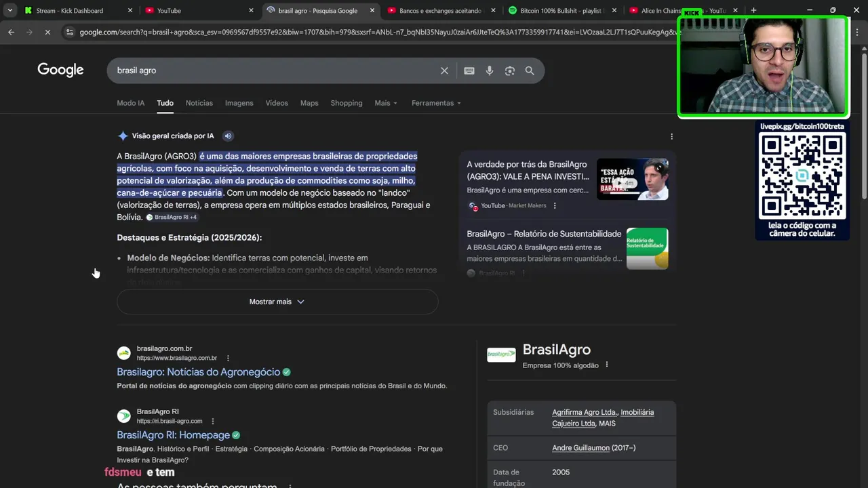Image resolution: width=868 pixels, height=488 pixels.
Task: Select the Maps search tab
Action: pos(309,103)
